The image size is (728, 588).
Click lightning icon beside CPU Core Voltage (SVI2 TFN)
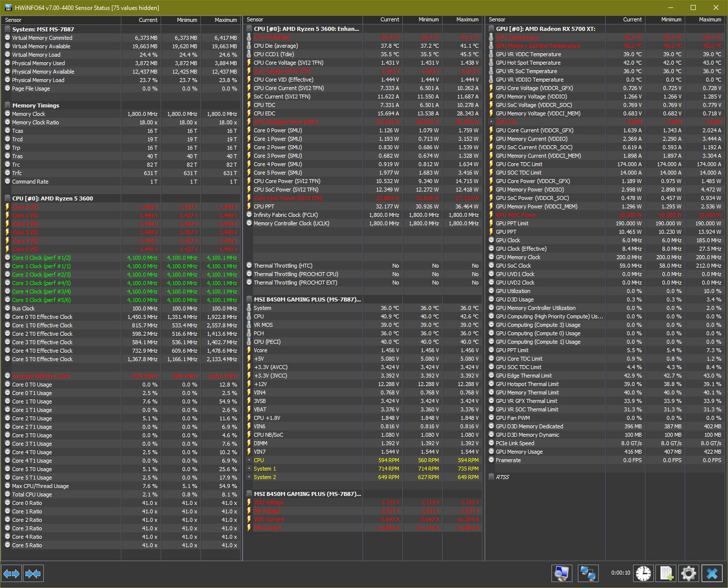pos(249,63)
